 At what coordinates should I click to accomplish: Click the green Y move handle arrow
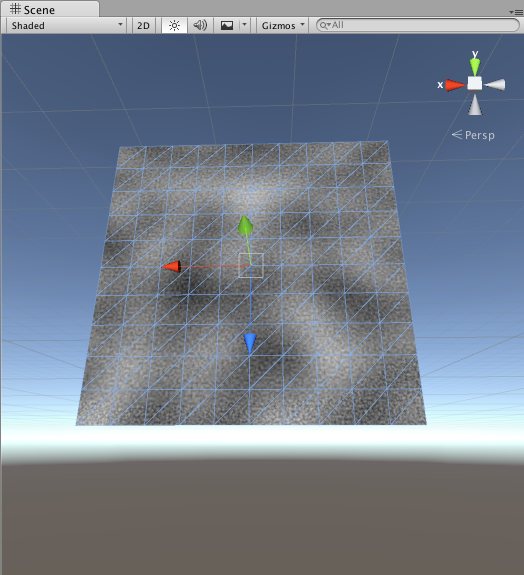245,225
